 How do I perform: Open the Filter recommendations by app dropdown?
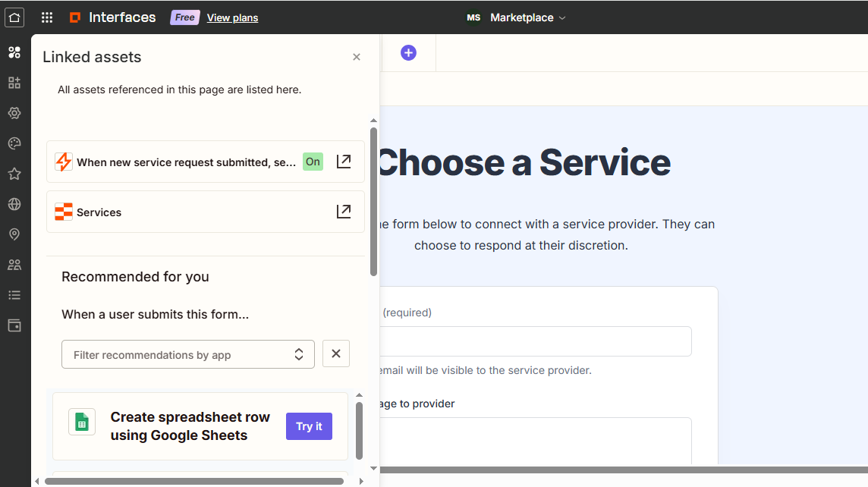point(187,353)
